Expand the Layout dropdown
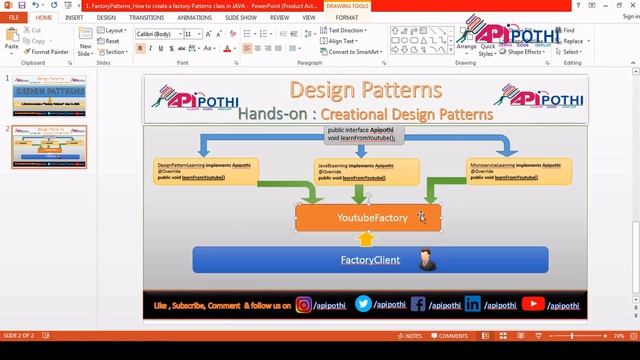The width and height of the screenshot is (640, 360). click(112, 30)
